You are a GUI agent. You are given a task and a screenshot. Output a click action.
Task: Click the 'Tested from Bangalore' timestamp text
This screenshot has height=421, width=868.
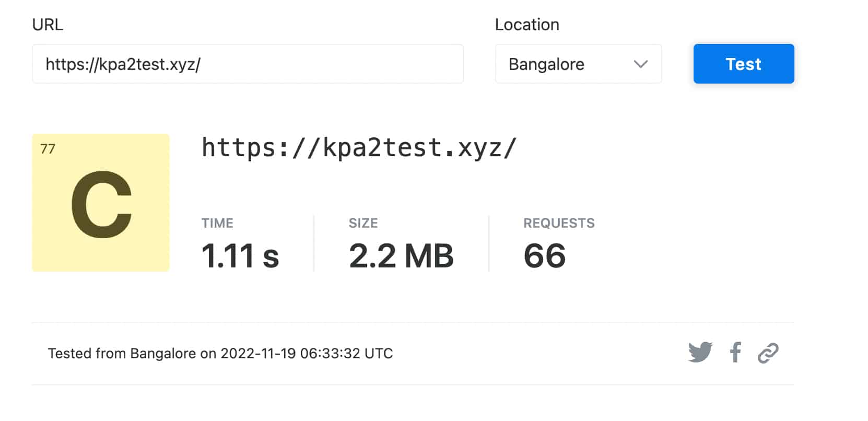(220, 354)
